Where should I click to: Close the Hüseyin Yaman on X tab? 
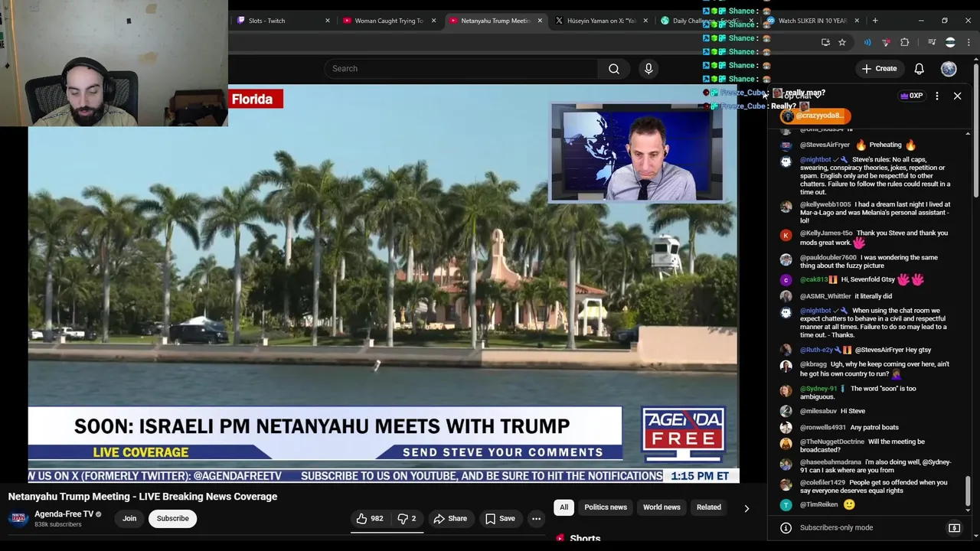point(645,21)
